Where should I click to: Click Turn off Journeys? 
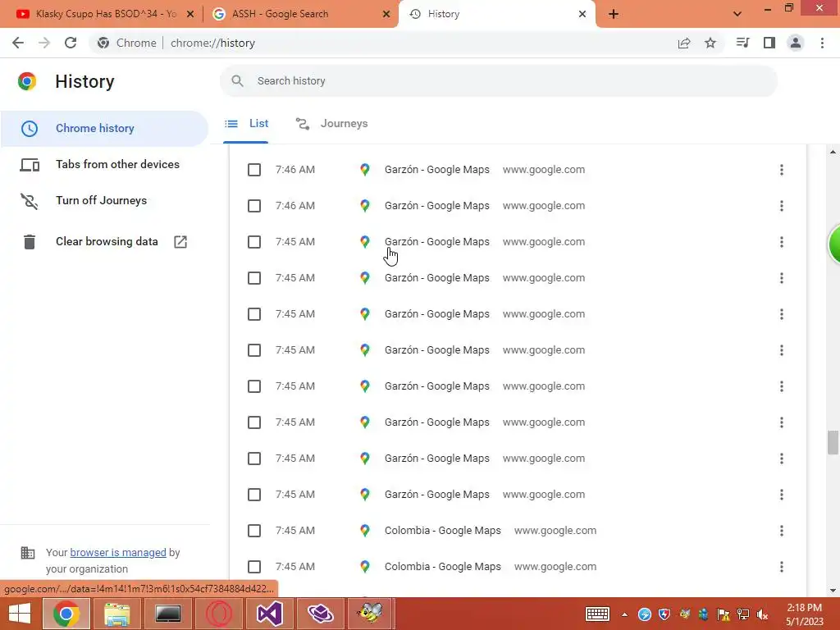click(104, 200)
